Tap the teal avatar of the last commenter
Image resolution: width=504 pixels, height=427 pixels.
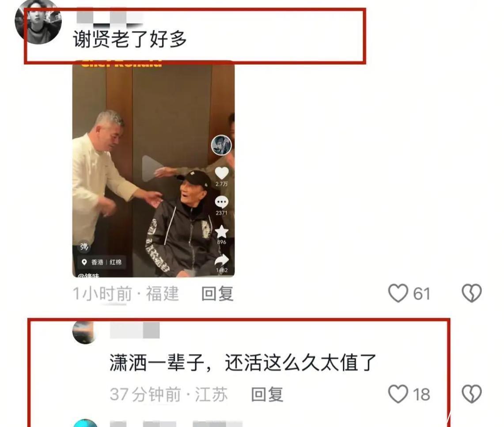click(85, 423)
